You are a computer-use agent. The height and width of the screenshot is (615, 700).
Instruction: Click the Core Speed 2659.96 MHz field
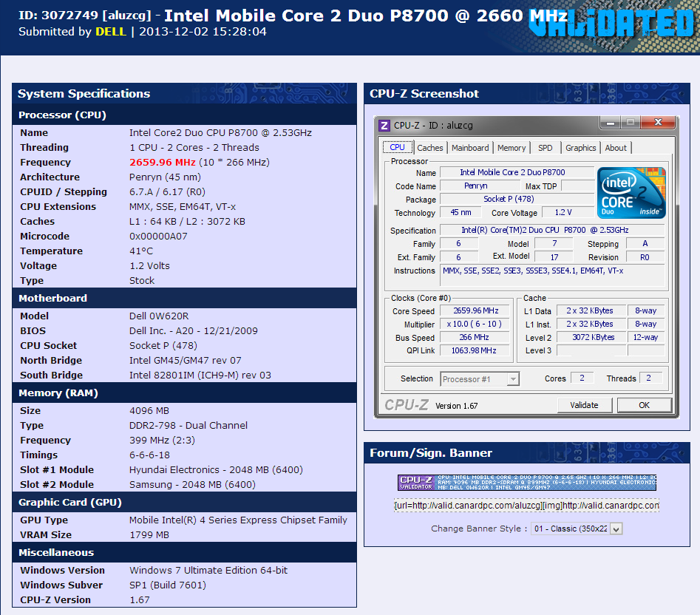tap(475, 310)
